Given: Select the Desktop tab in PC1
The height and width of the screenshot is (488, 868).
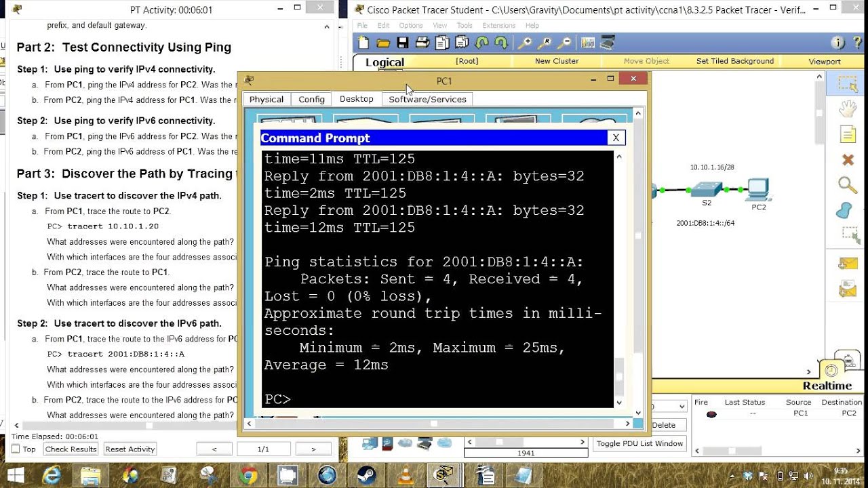Looking at the screenshot, I should coord(356,99).
